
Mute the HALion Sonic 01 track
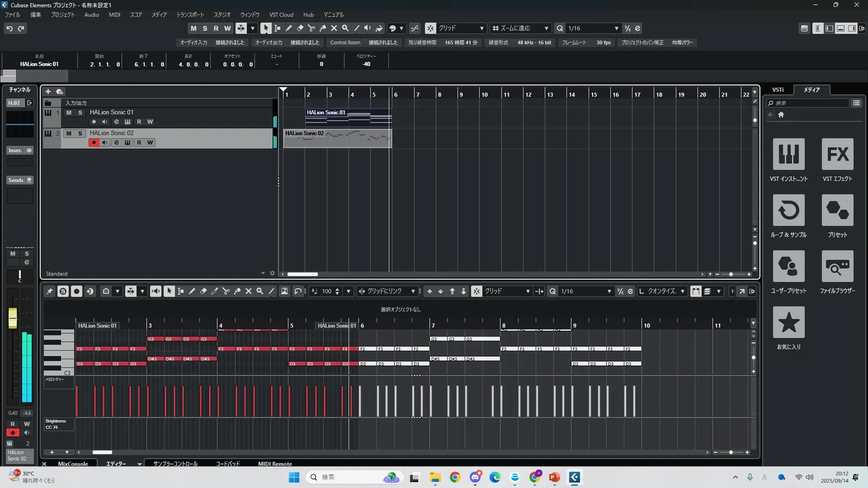[x=69, y=113]
